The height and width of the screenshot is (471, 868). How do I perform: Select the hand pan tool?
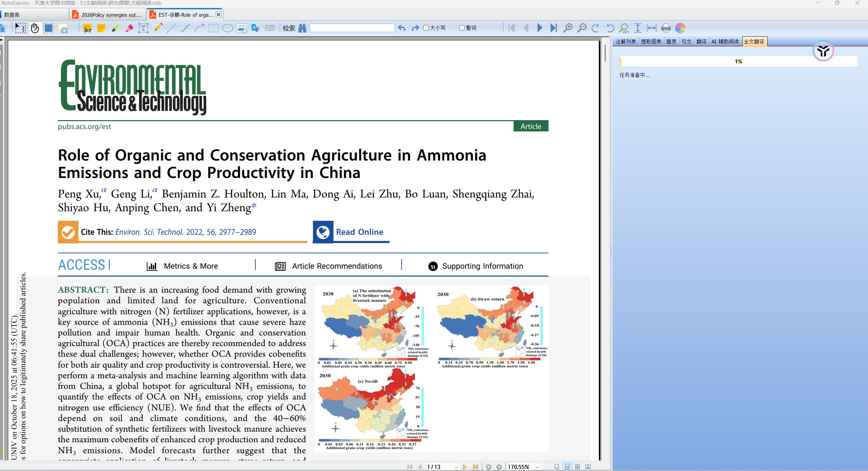pyautogui.click(x=35, y=28)
